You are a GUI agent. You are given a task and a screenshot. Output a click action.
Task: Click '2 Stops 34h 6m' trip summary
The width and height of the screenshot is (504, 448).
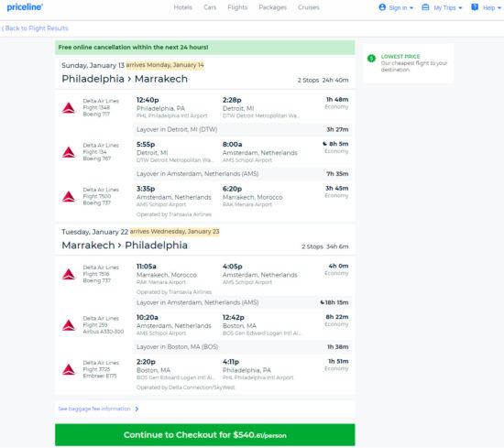[x=325, y=246]
